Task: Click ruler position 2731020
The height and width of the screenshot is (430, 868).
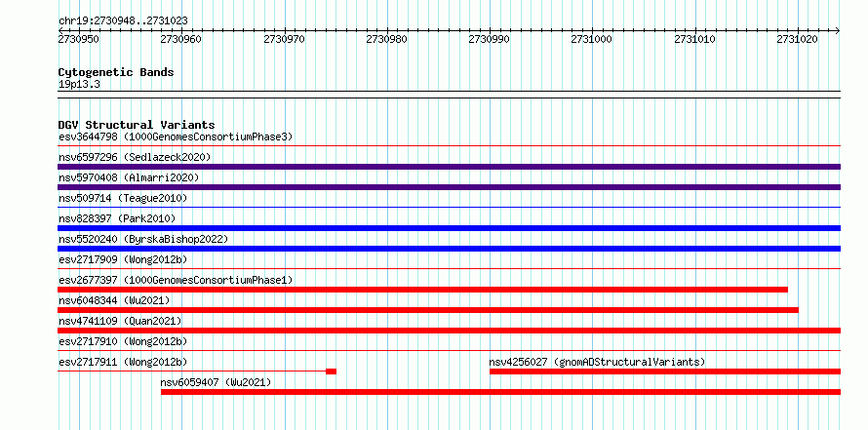Action: (797, 39)
